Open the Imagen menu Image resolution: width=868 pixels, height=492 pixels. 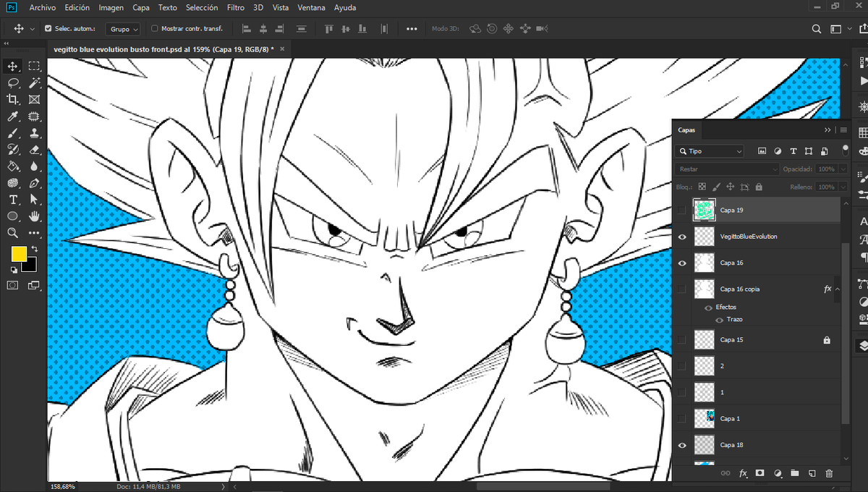(111, 7)
